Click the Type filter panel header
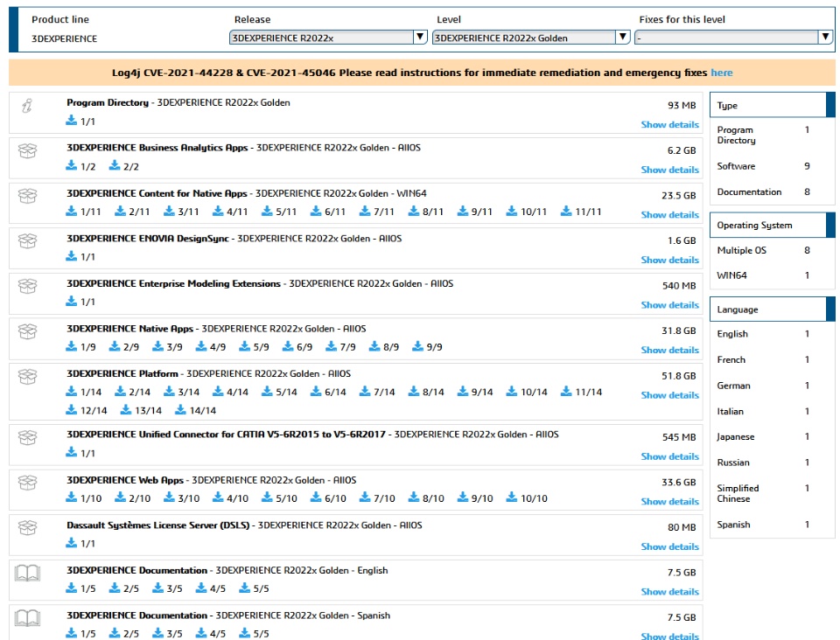Screen dimensions: 840x640 [772, 106]
